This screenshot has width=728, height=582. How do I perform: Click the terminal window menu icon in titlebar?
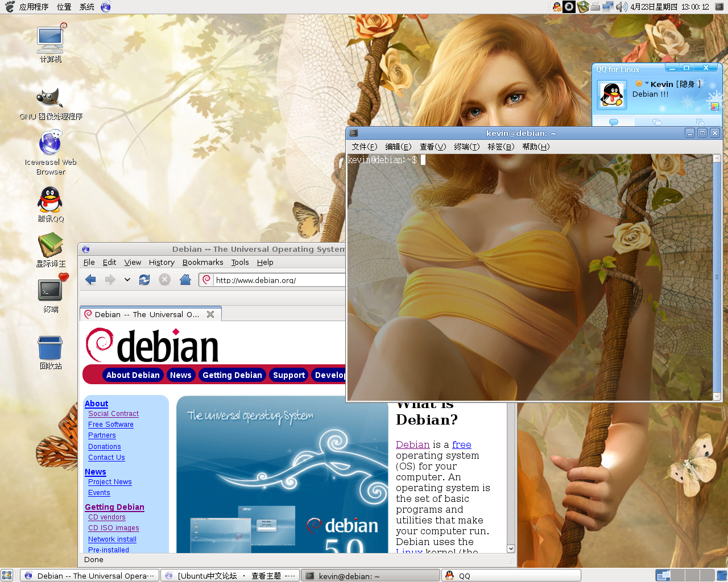pos(353,133)
